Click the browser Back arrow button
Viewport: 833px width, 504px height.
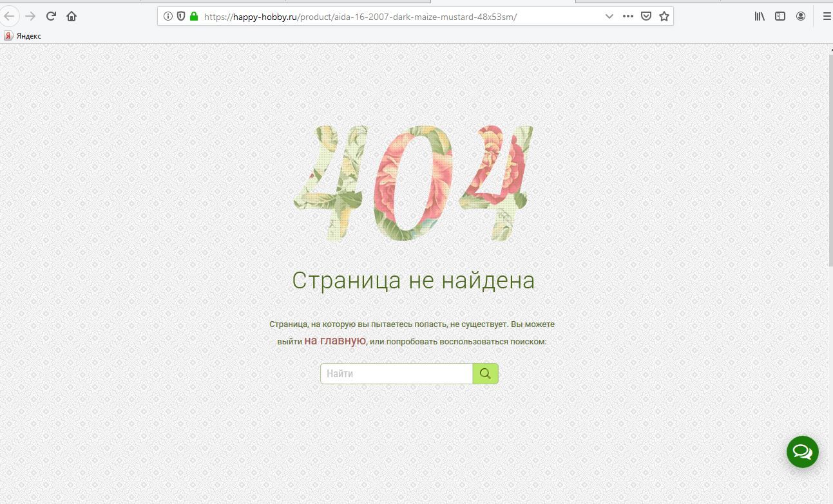(x=9, y=16)
